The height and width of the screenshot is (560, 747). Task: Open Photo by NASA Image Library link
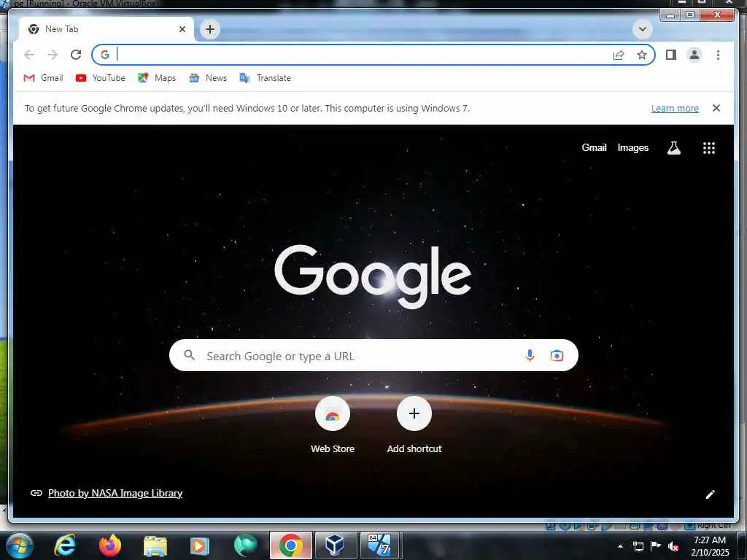click(115, 493)
